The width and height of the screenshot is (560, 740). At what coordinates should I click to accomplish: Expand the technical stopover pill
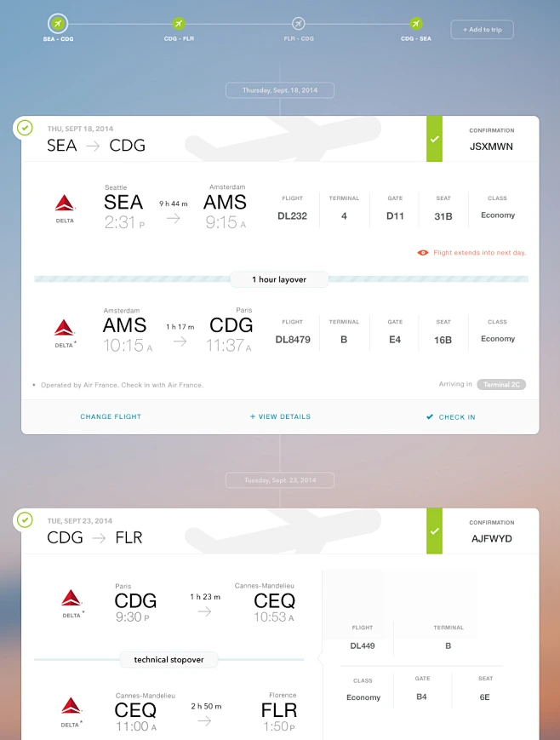(x=169, y=659)
